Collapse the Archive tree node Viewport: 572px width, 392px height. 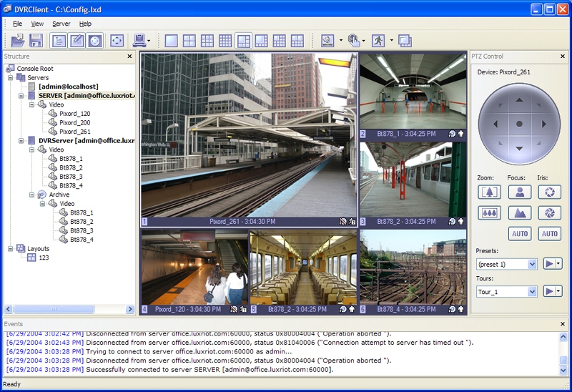pos(31,195)
